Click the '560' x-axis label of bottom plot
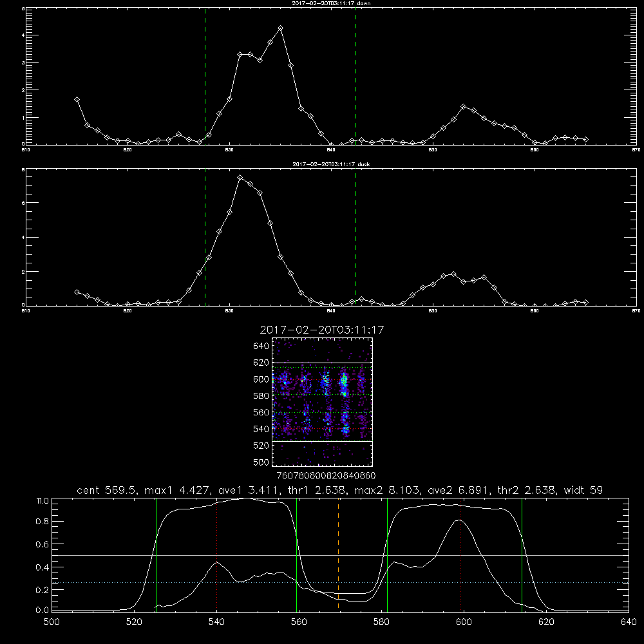Image resolution: width=644 pixels, height=644 pixels. (299, 622)
